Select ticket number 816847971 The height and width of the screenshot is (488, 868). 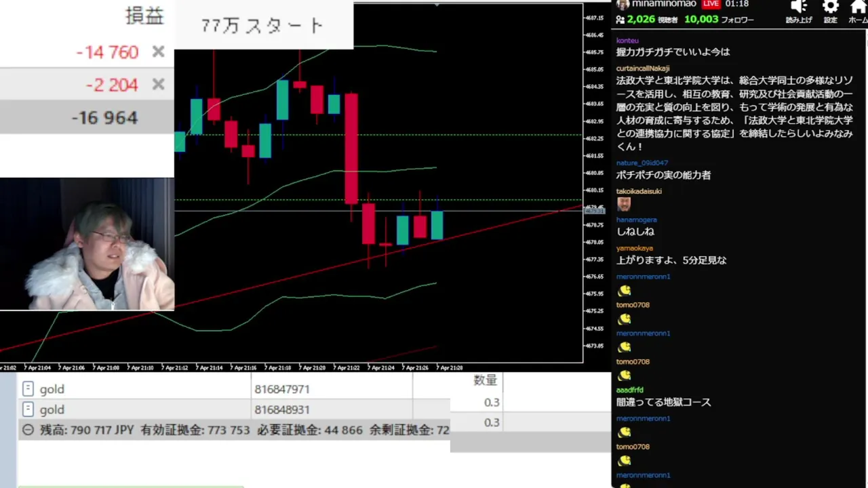point(282,390)
